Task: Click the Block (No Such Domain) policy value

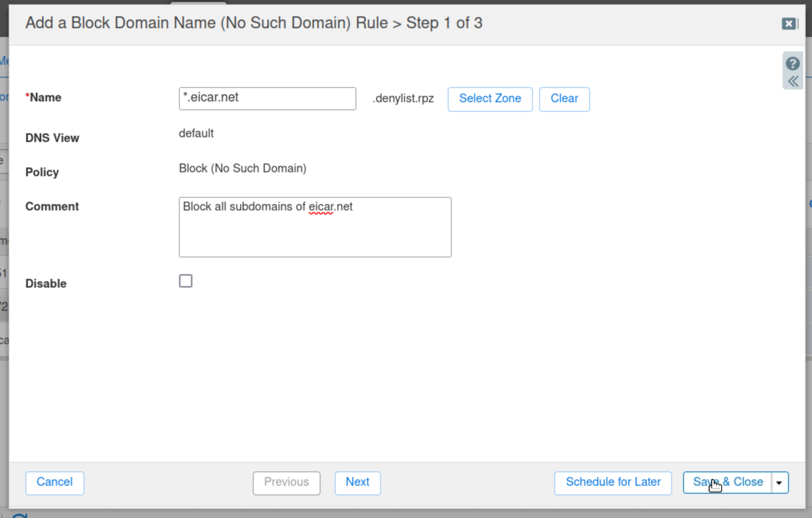Action: (242, 168)
